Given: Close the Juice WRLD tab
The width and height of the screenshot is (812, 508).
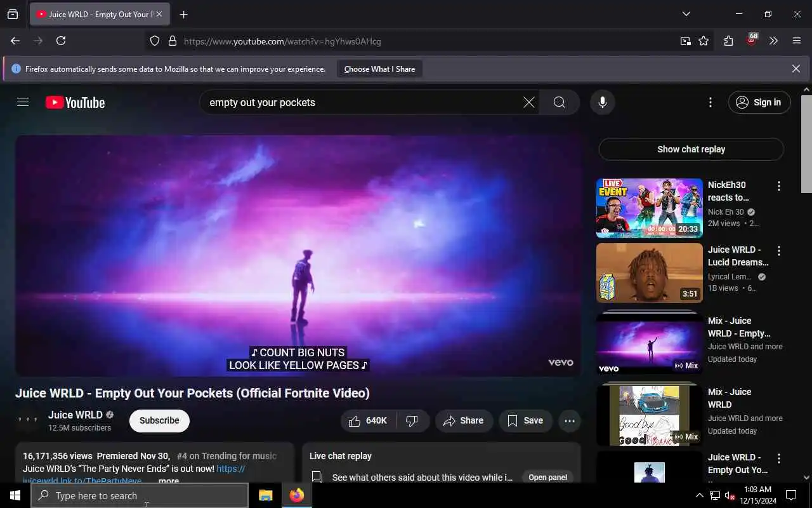Looking at the screenshot, I should coord(159,14).
